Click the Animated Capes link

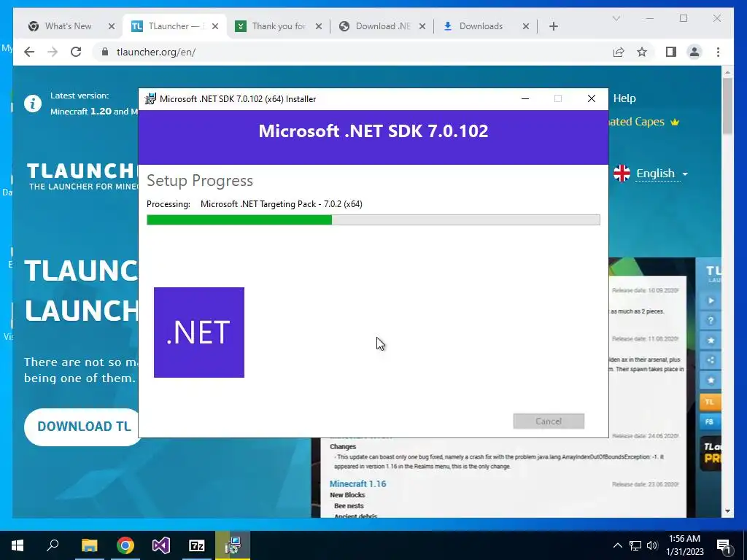click(643, 122)
